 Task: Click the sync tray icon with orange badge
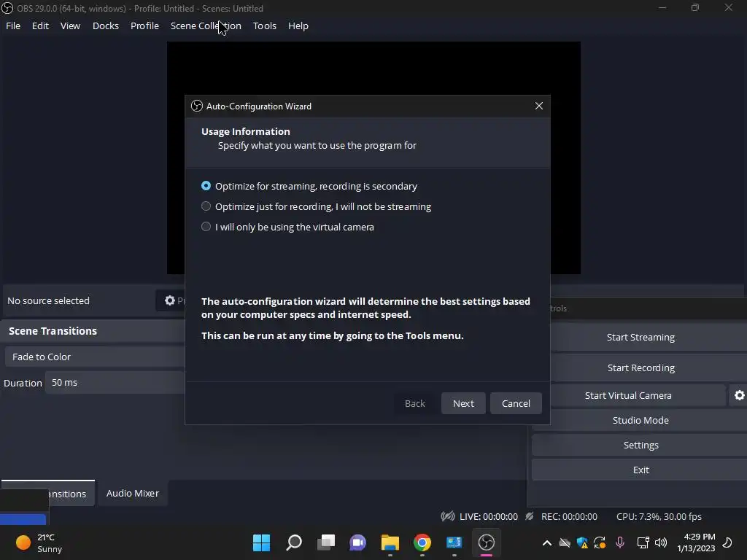point(600,542)
